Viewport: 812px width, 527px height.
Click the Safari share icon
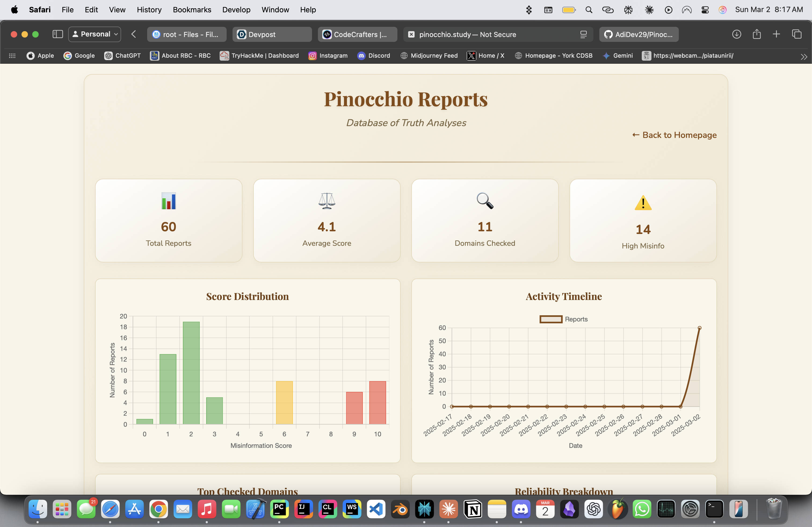756,34
